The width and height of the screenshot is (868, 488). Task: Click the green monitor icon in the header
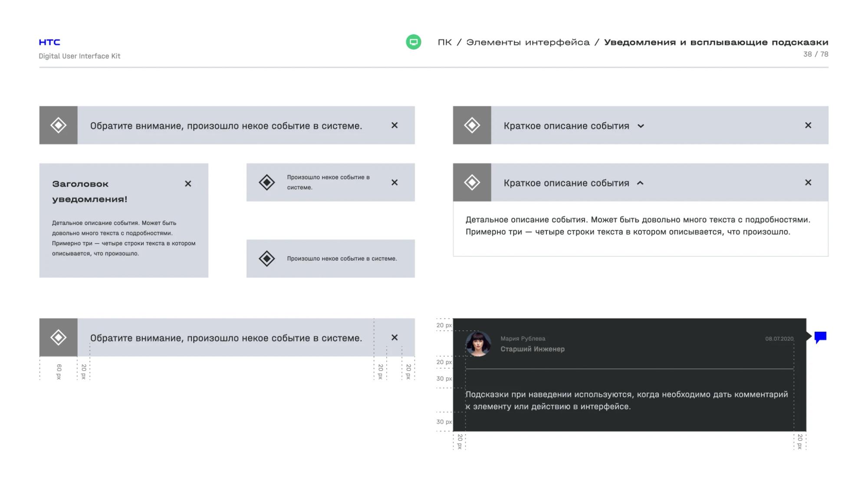point(413,42)
